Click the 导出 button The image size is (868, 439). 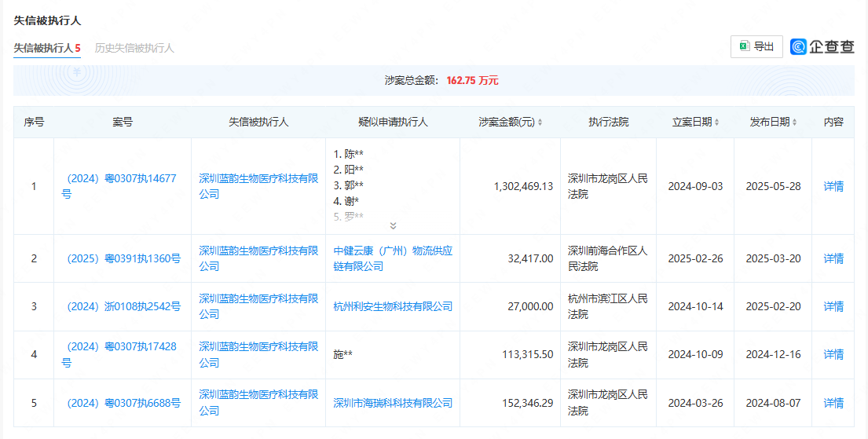tap(756, 46)
